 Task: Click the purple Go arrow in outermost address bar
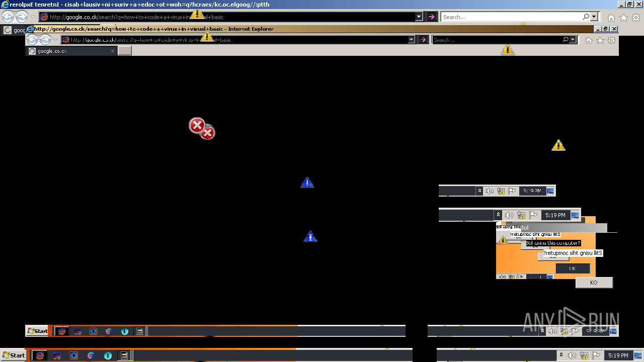tap(431, 17)
